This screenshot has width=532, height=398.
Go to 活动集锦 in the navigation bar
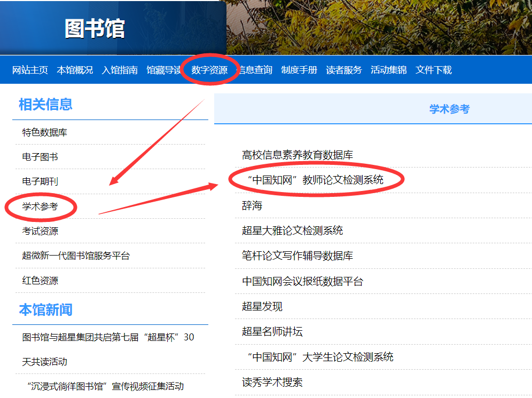388,70
